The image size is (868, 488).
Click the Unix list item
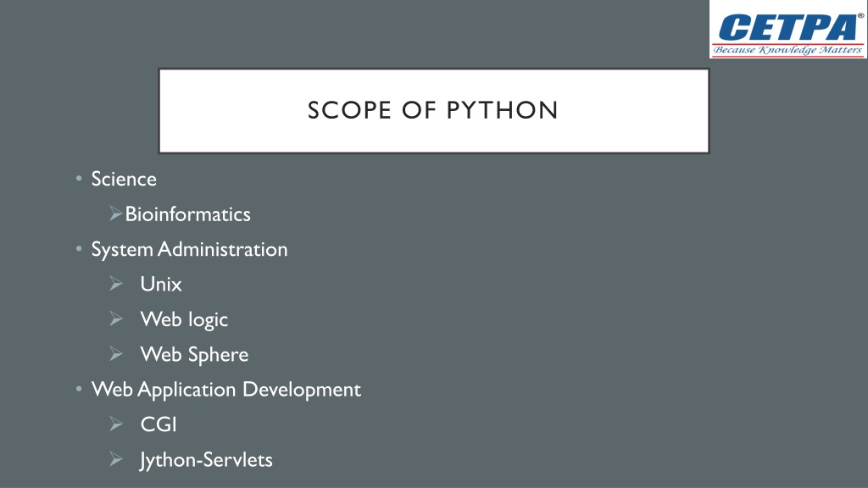tap(161, 285)
